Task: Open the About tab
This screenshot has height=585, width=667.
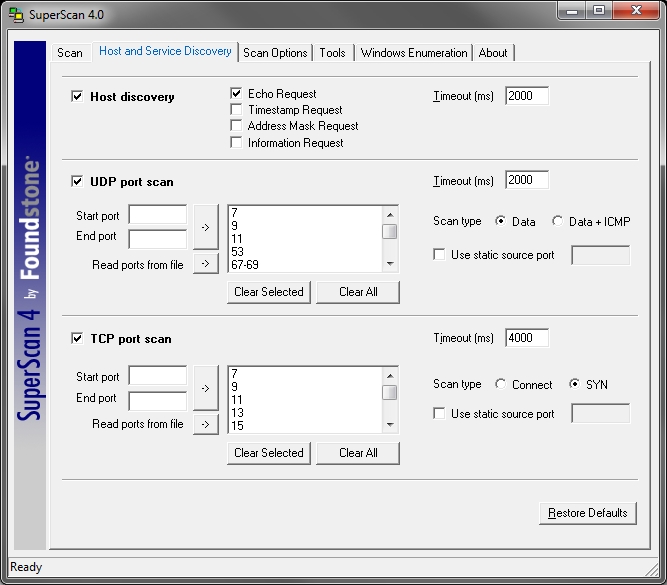Action: (493, 53)
